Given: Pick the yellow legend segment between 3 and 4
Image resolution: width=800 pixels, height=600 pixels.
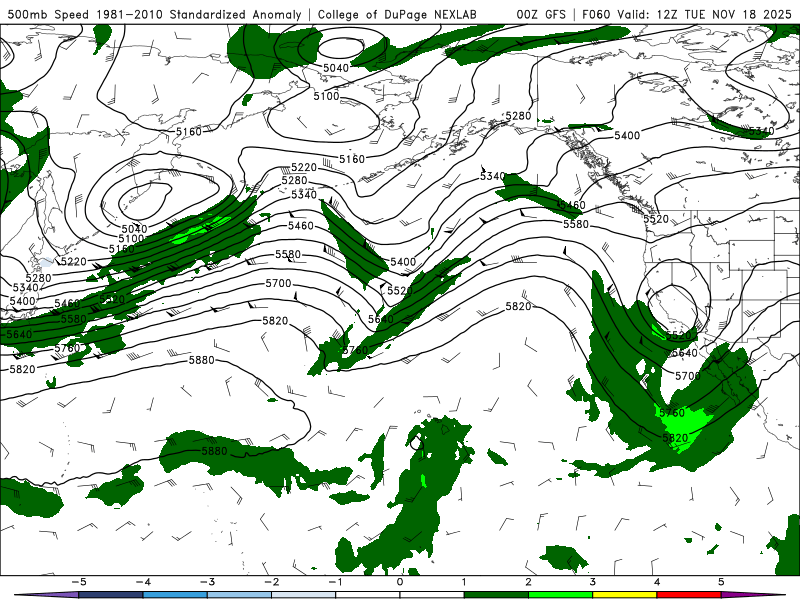Looking at the screenshot, I should click(624, 595).
